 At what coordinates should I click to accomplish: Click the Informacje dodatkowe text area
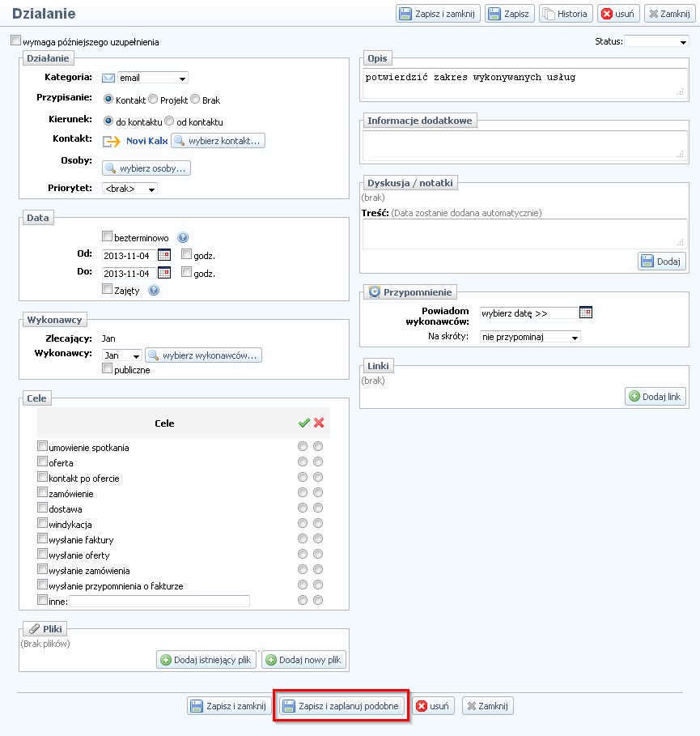coord(524,146)
